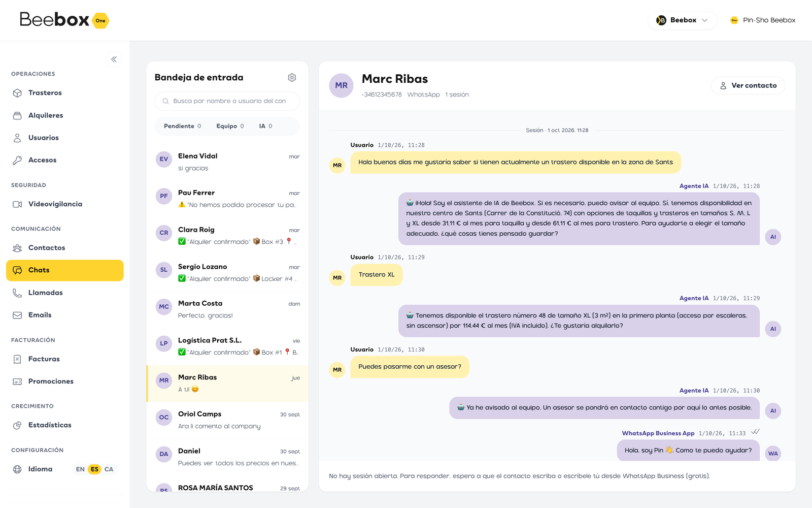Screen dimensions: 812x508
Task: Click the Trasteros box icon in sidebar
Action: coord(17,93)
